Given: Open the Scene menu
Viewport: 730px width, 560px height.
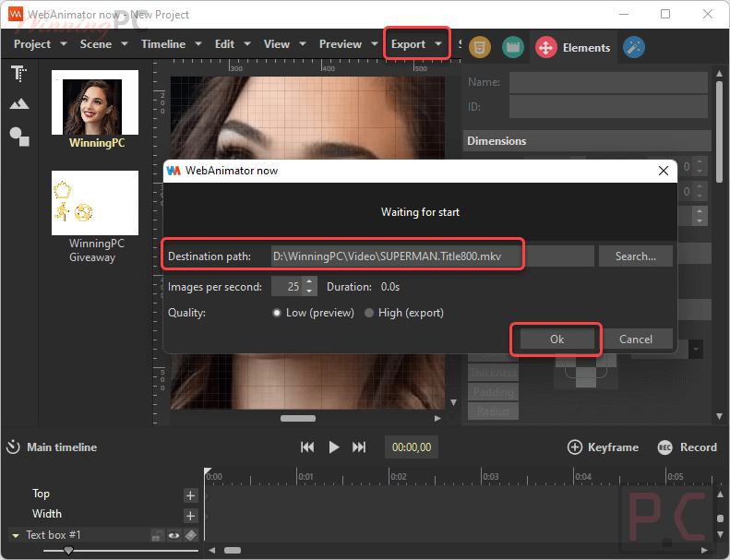Looking at the screenshot, I should pyautogui.click(x=95, y=44).
